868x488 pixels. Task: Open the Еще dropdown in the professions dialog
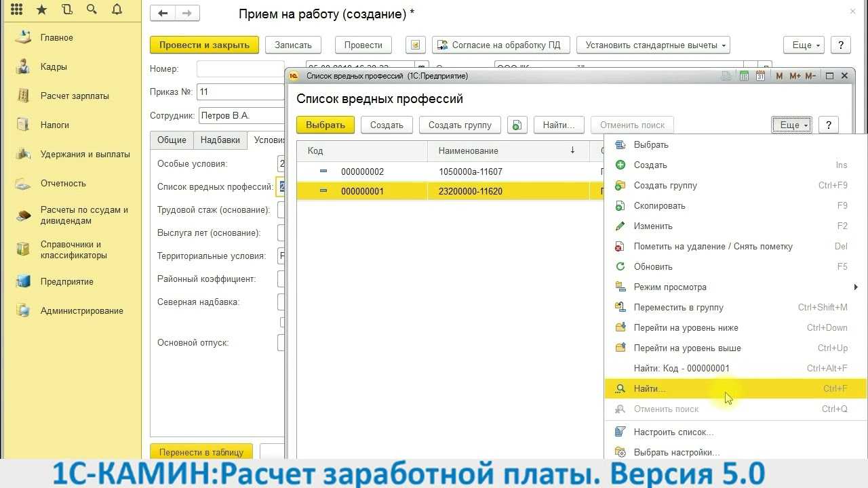(791, 125)
